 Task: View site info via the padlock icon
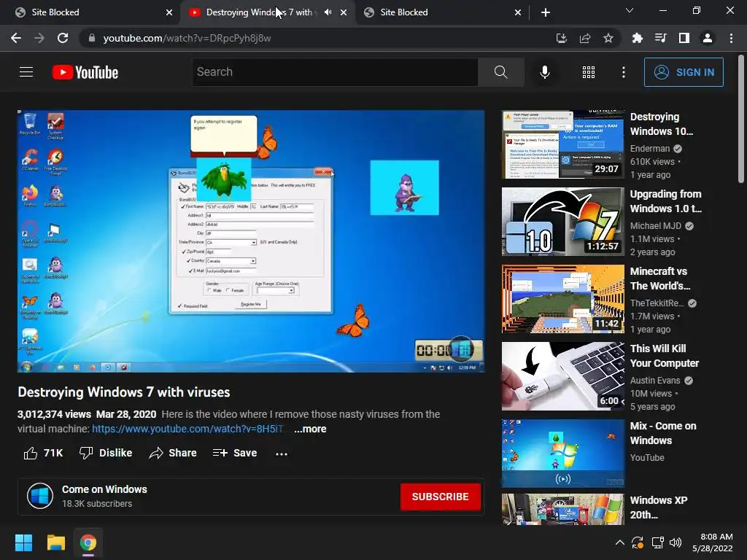point(92,38)
